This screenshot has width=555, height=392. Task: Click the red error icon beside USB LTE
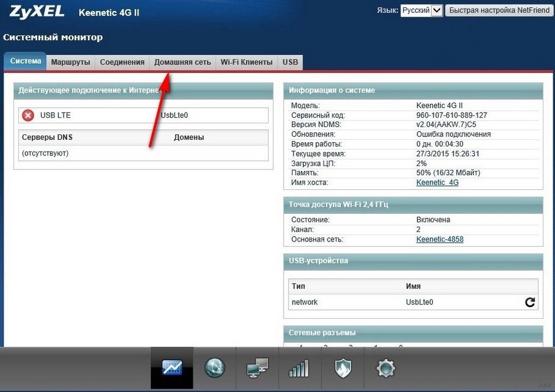[28, 115]
